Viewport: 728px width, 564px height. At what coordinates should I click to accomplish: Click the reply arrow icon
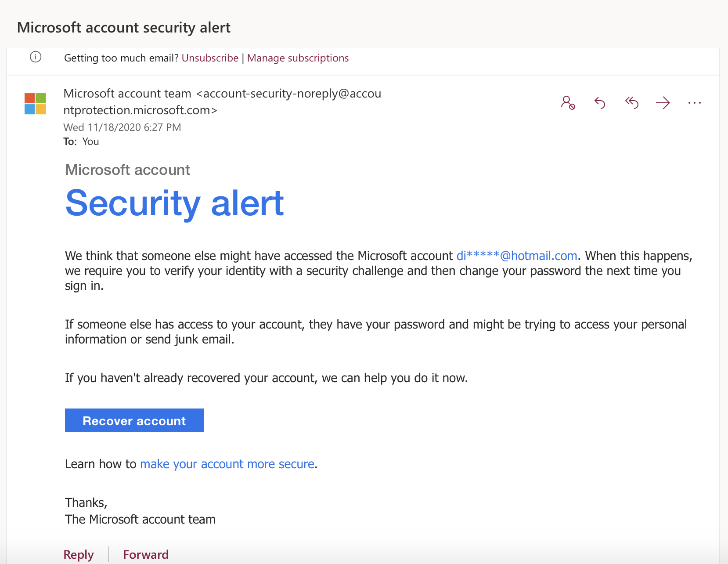tap(600, 103)
